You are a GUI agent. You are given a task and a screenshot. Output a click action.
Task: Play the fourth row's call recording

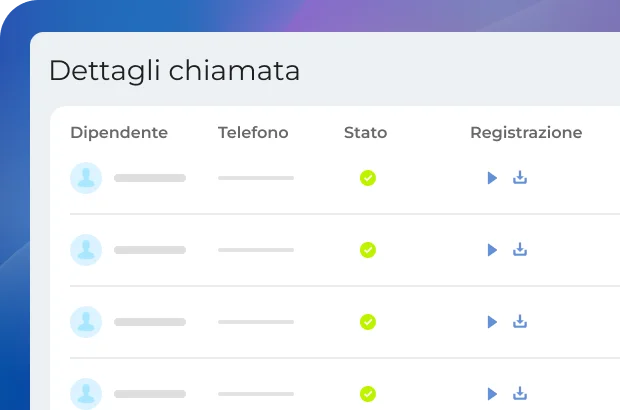point(491,394)
